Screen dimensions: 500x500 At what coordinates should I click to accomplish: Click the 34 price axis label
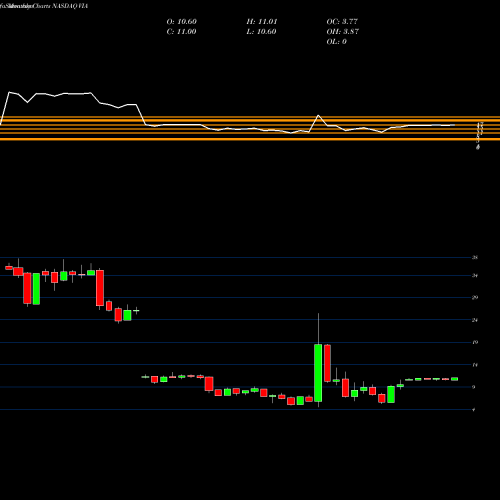point(475,276)
